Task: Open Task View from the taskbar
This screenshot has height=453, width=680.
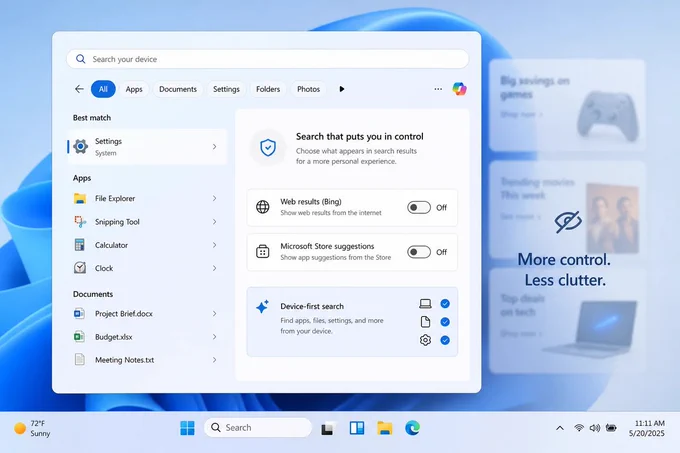Action: click(328, 428)
